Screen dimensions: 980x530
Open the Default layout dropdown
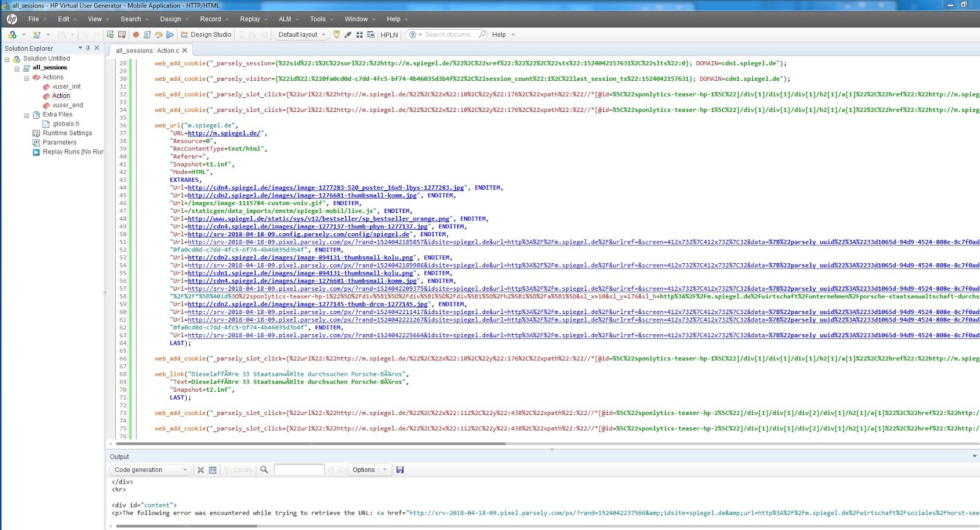tap(302, 35)
